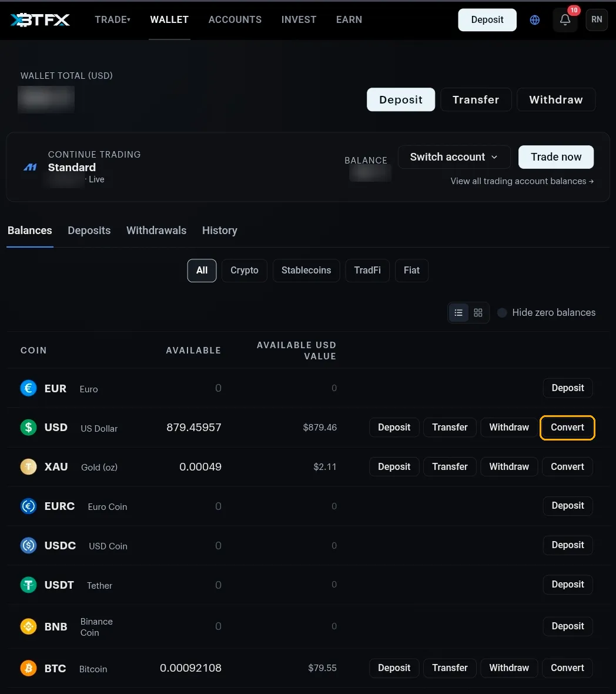This screenshot has width=616, height=694.
Task: Click Deposit in the BTC row
Action: [x=394, y=668]
